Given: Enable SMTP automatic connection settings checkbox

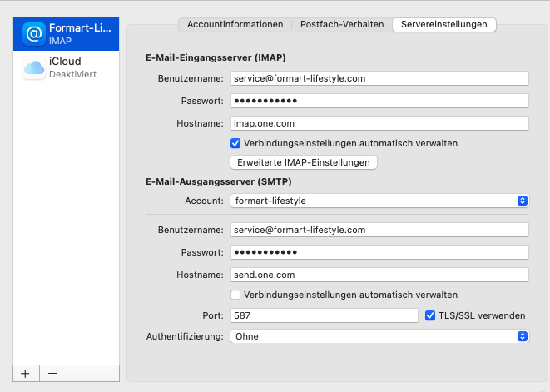Looking at the screenshot, I should tap(235, 295).
